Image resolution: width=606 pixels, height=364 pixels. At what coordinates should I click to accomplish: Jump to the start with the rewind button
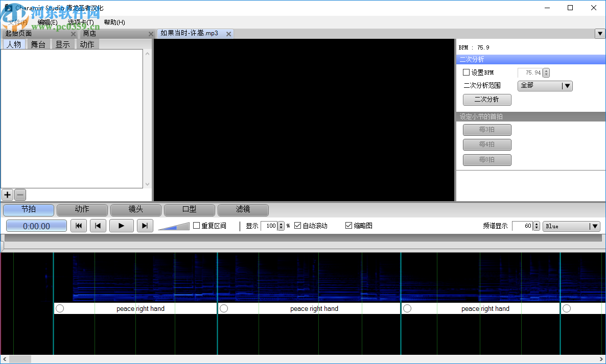tap(78, 226)
